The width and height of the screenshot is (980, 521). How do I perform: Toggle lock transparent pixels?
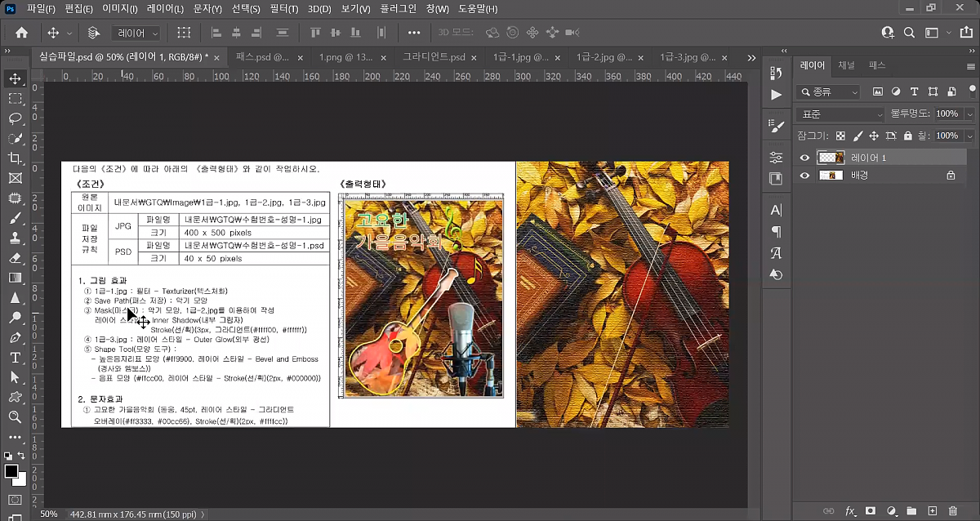click(840, 136)
